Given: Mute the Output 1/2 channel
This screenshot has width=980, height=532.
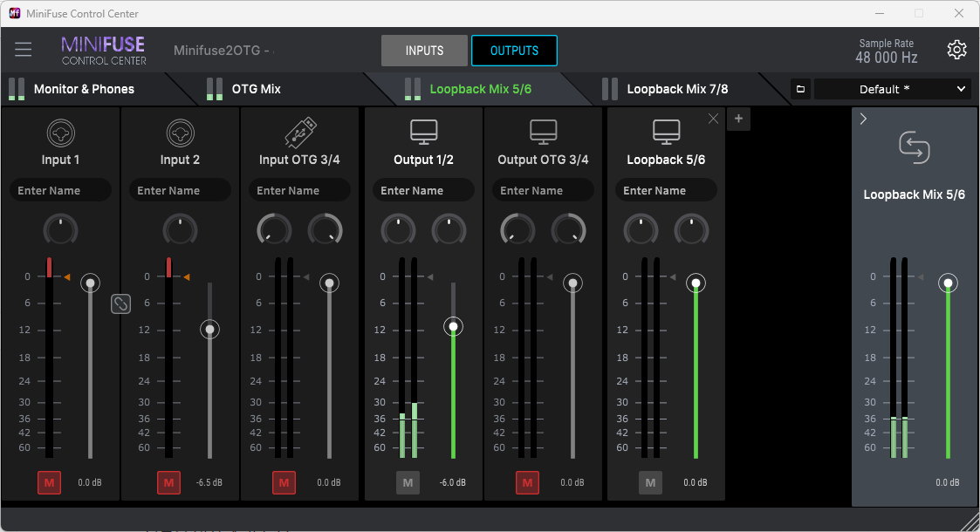Looking at the screenshot, I should (408, 482).
